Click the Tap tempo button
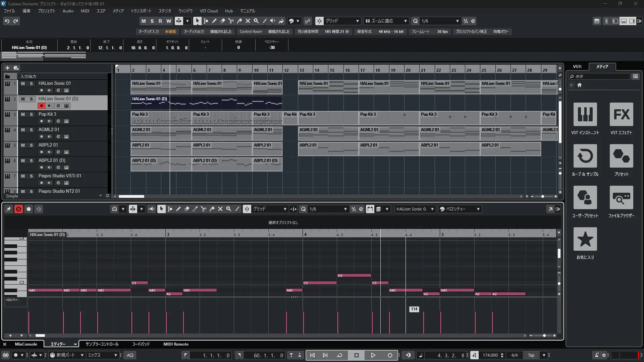Image resolution: width=644 pixels, height=362 pixels. pyautogui.click(x=531, y=355)
